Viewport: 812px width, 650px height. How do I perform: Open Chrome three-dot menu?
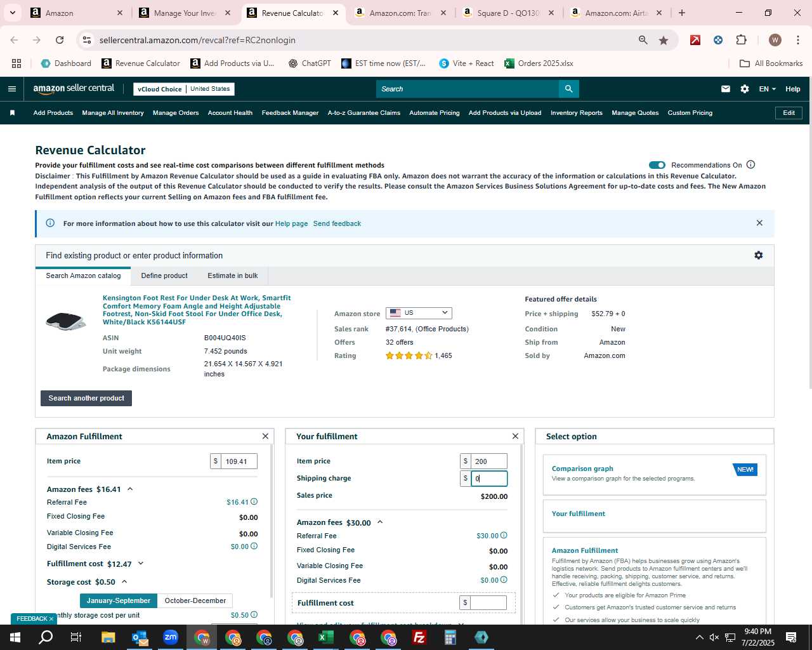click(x=797, y=40)
